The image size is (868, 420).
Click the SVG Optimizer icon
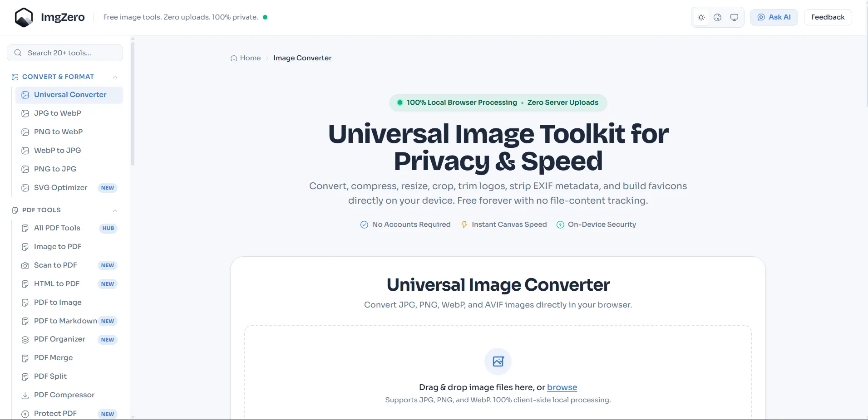25,188
